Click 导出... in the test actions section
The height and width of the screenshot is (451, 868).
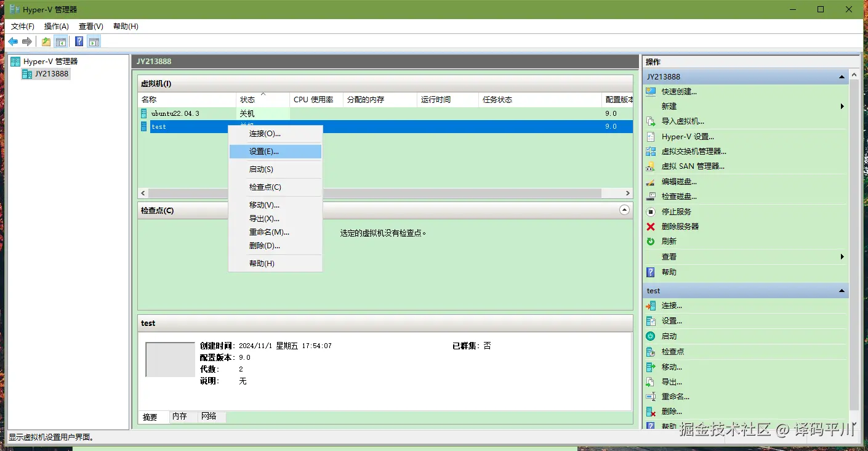coord(672,382)
